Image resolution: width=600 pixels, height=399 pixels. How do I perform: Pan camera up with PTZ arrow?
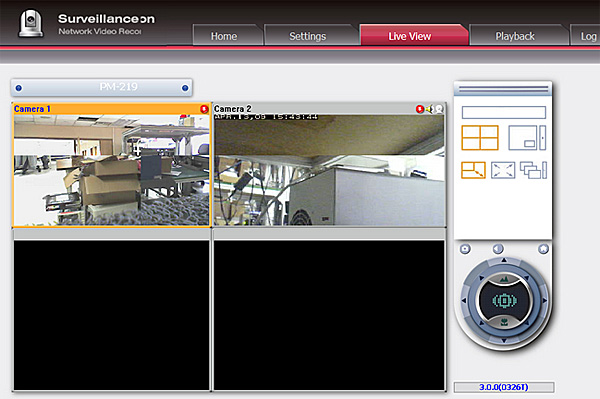(504, 260)
